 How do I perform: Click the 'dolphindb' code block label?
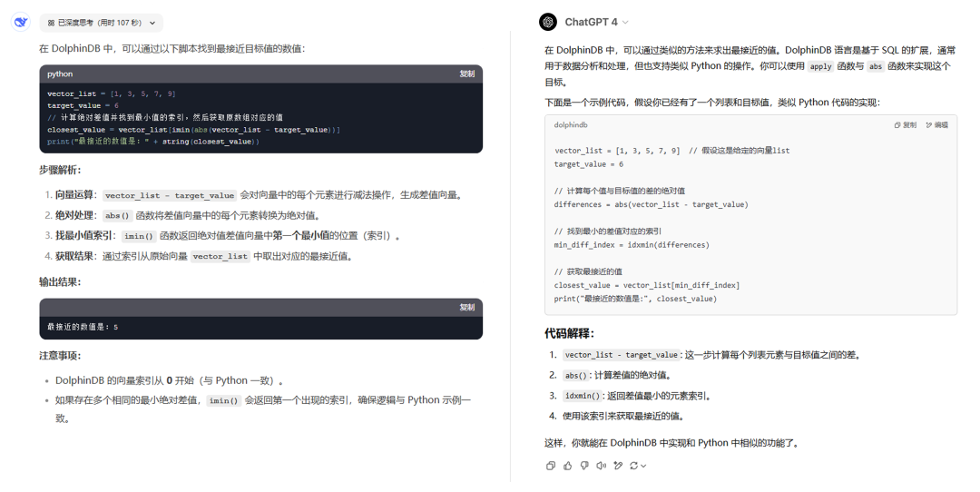point(571,125)
